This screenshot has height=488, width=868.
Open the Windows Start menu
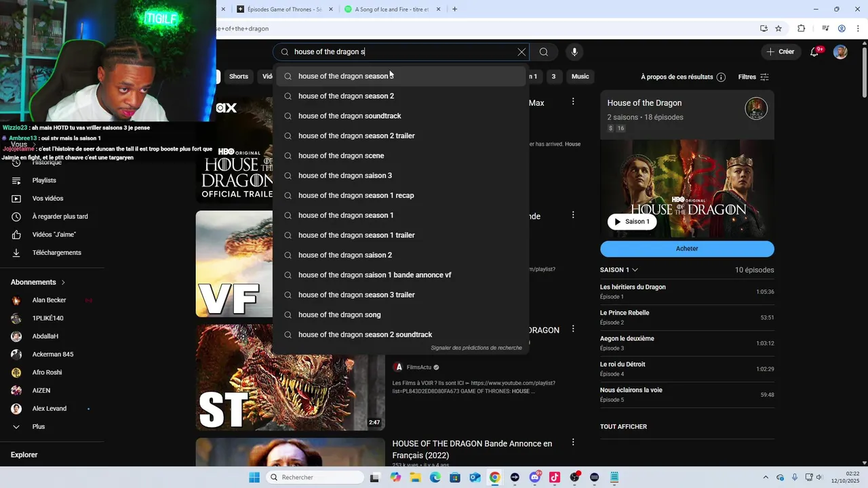click(x=254, y=477)
